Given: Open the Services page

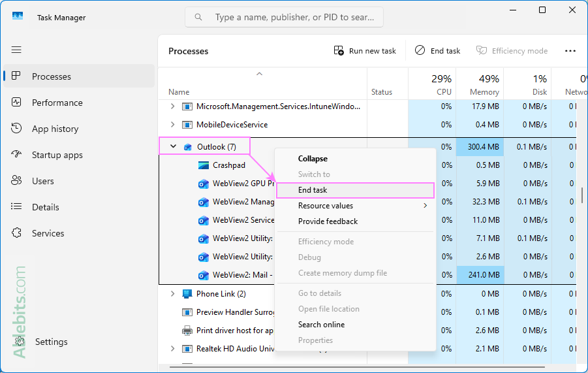Looking at the screenshot, I should (x=79, y=233).
